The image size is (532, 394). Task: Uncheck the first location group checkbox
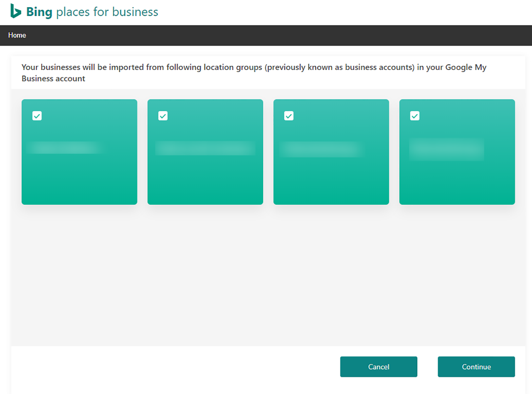tap(37, 116)
